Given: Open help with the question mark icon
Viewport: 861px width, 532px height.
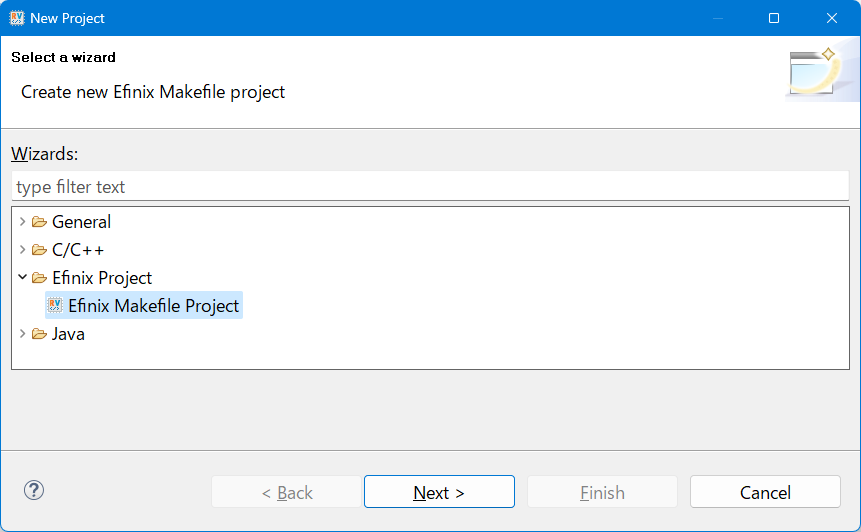Looking at the screenshot, I should click(x=34, y=491).
